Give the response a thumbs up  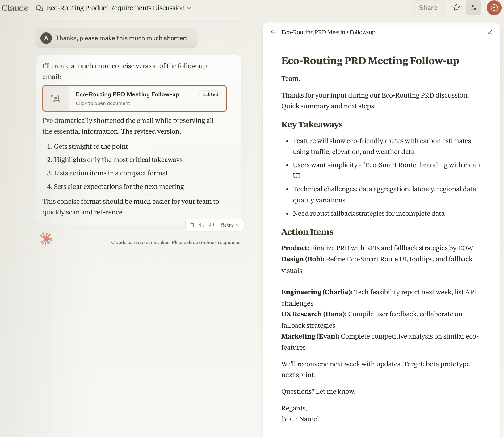(201, 225)
